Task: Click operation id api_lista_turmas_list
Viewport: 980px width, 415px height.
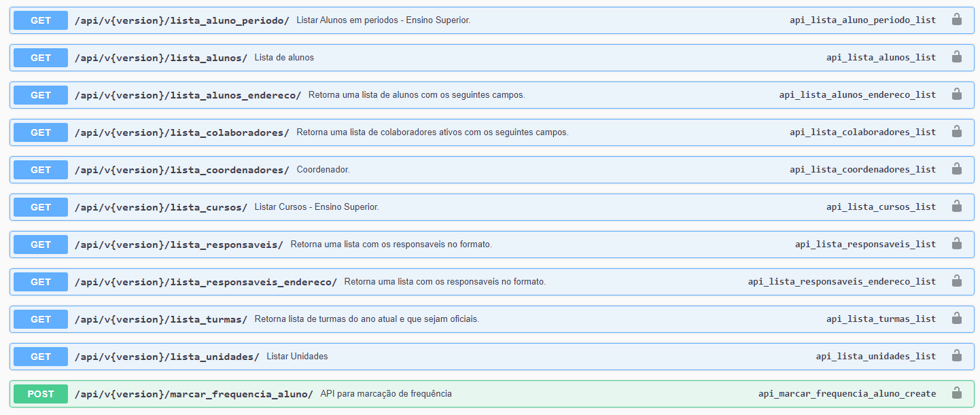Action: pyautogui.click(x=881, y=319)
